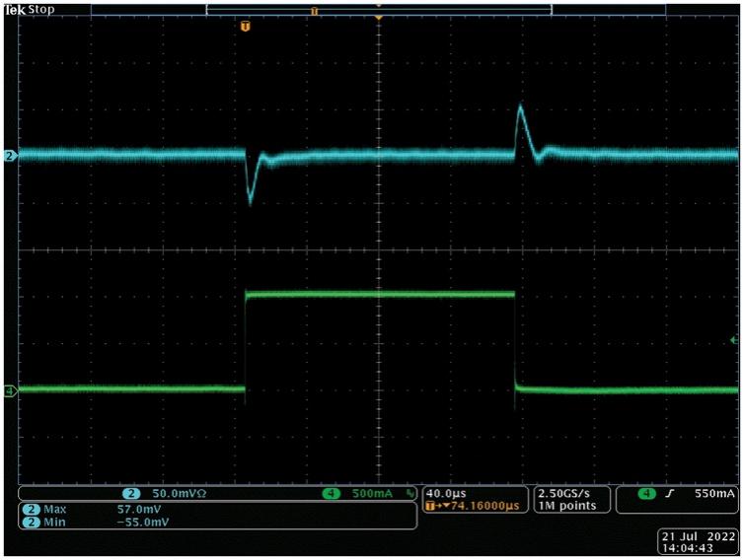Click the rising edge trigger slope icon

click(671, 493)
